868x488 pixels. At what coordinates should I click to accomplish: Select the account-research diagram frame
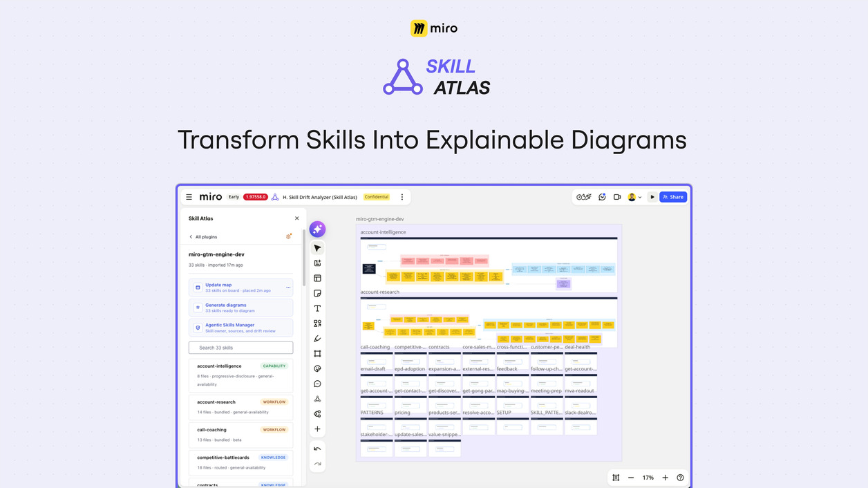(x=489, y=321)
